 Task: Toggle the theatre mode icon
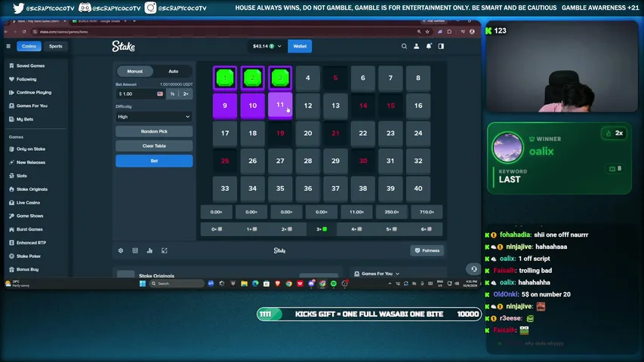135,250
